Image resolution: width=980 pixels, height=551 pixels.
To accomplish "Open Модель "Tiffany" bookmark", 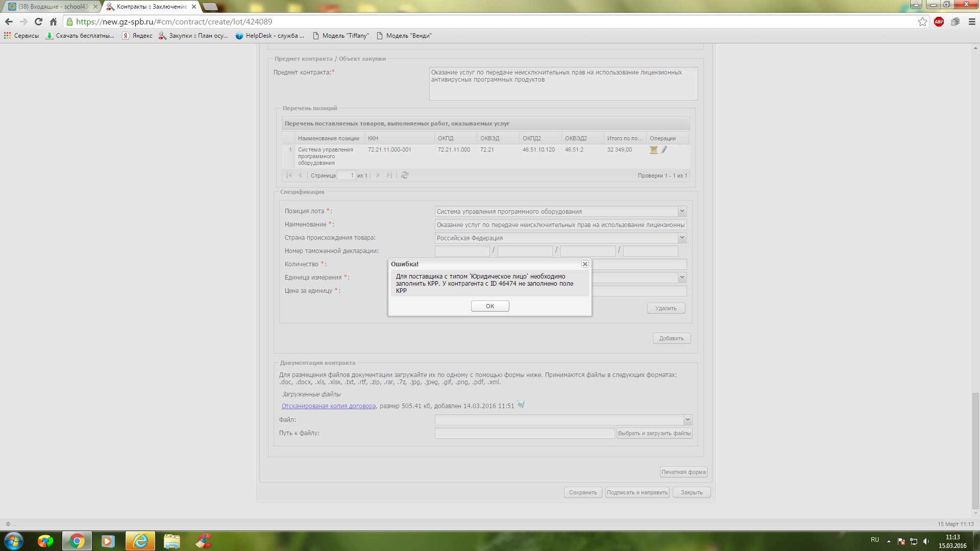I will coord(340,36).
